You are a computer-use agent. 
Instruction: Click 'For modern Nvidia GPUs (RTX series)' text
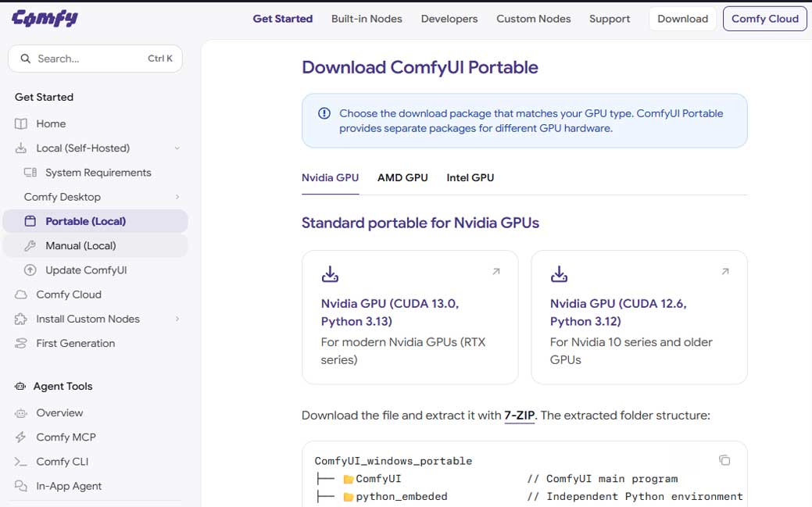(x=403, y=351)
